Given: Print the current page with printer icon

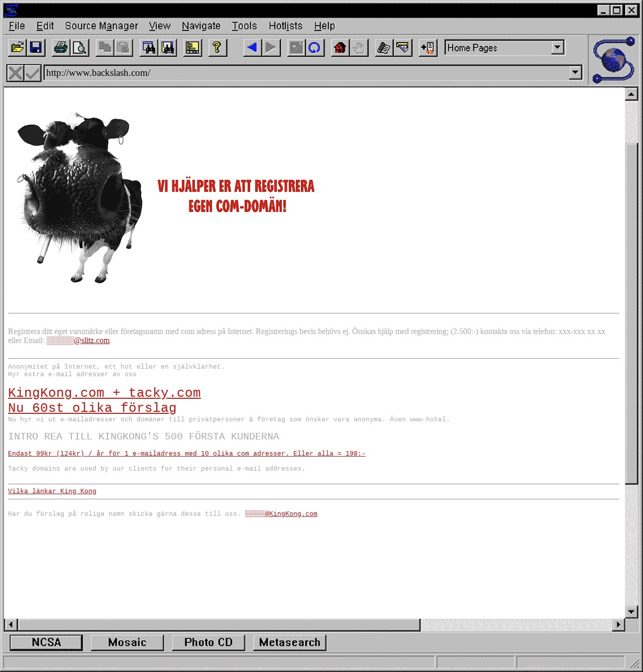Looking at the screenshot, I should point(61,48).
